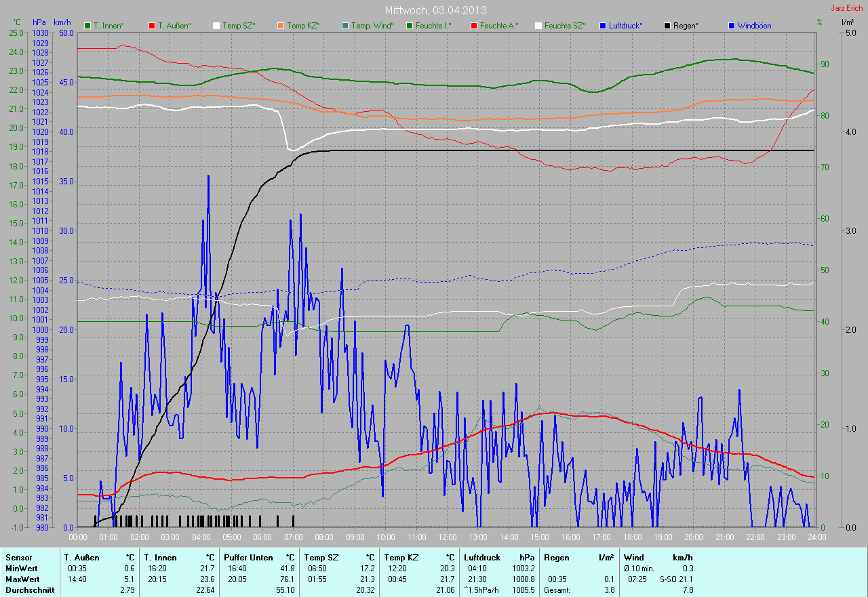Toggle the Windböen series label
The height and width of the screenshot is (597, 868).
754,26
